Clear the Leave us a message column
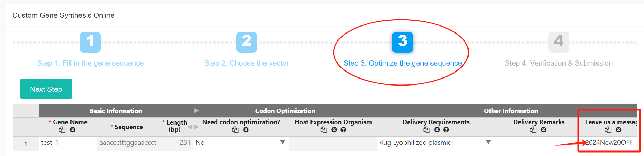Image resolution: width=644 pixels, height=156 pixels. [x=619, y=130]
